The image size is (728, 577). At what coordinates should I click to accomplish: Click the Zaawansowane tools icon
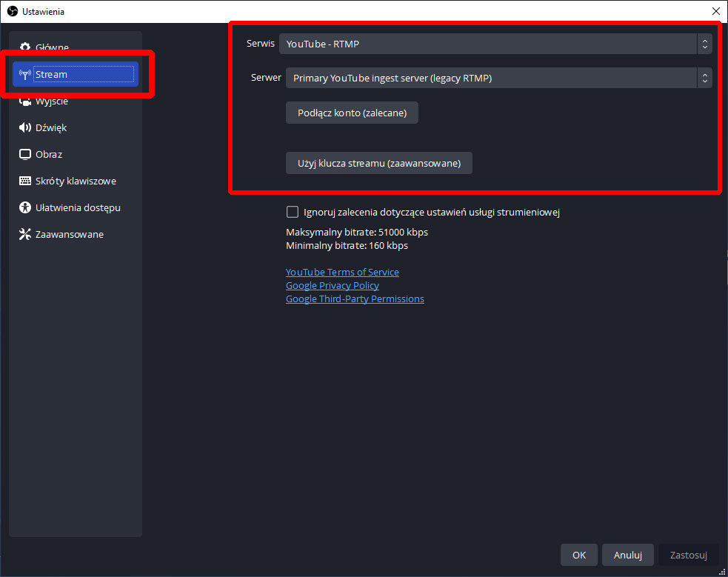point(24,235)
